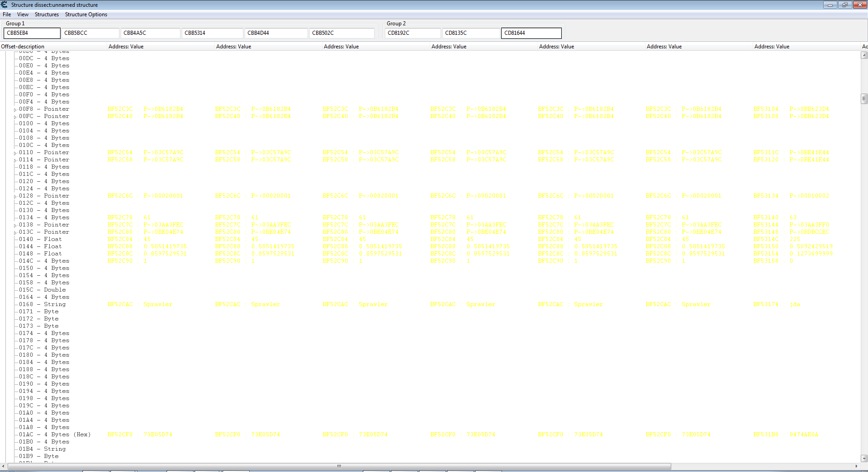Image resolution: width=868 pixels, height=472 pixels.
Task: Click the first column's Sprawler string value
Action: tap(158, 304)
